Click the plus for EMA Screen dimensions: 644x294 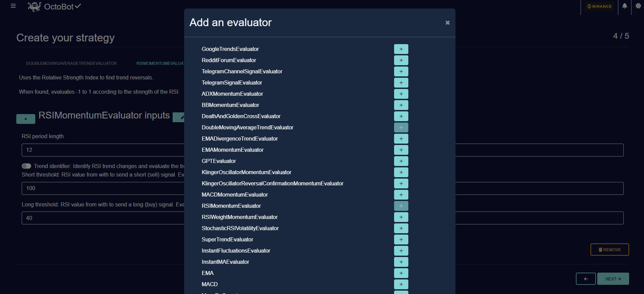point(401,273)
